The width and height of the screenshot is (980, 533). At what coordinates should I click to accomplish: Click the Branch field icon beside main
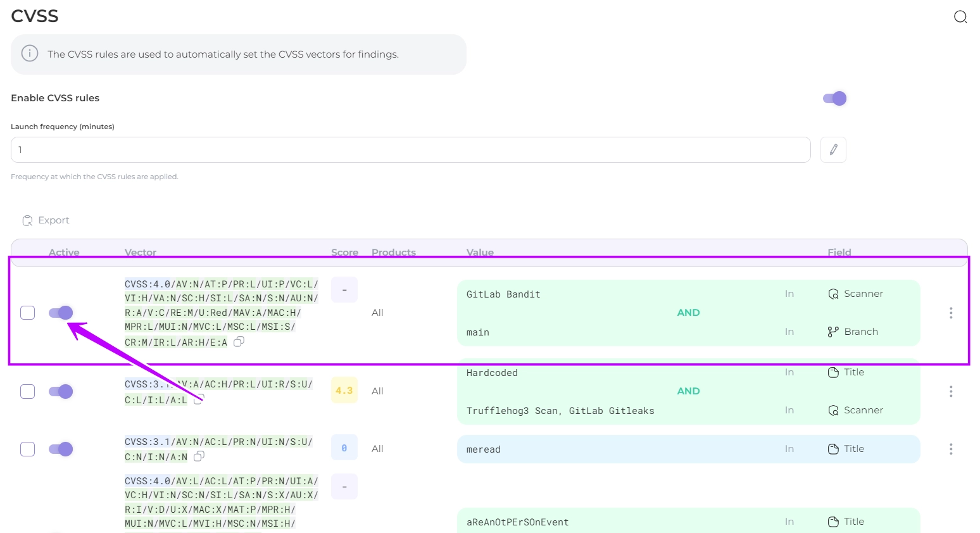833,332
